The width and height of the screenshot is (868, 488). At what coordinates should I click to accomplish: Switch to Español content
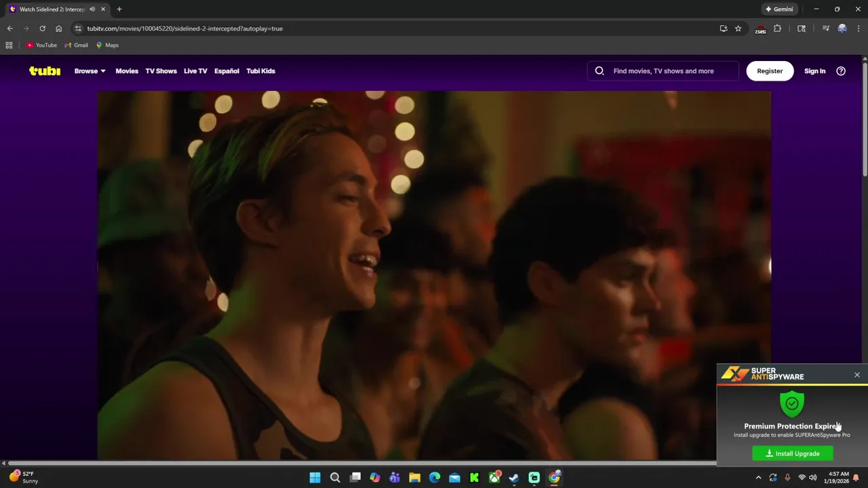click(x=226, y=70)
